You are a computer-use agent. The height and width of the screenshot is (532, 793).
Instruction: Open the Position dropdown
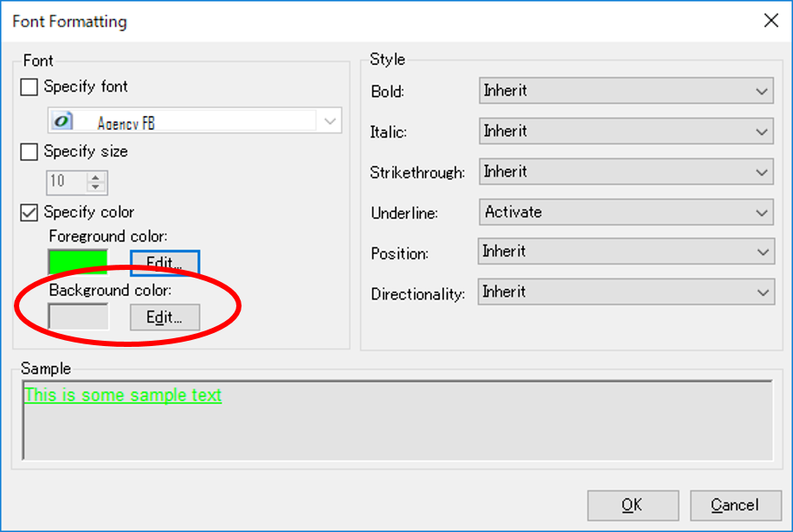625,252
